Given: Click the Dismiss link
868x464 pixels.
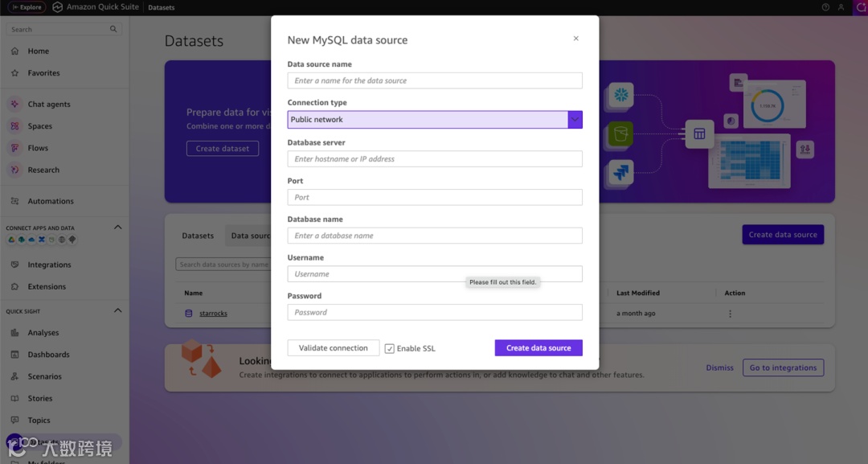Looking at the screenshot, I should [719, 368].
